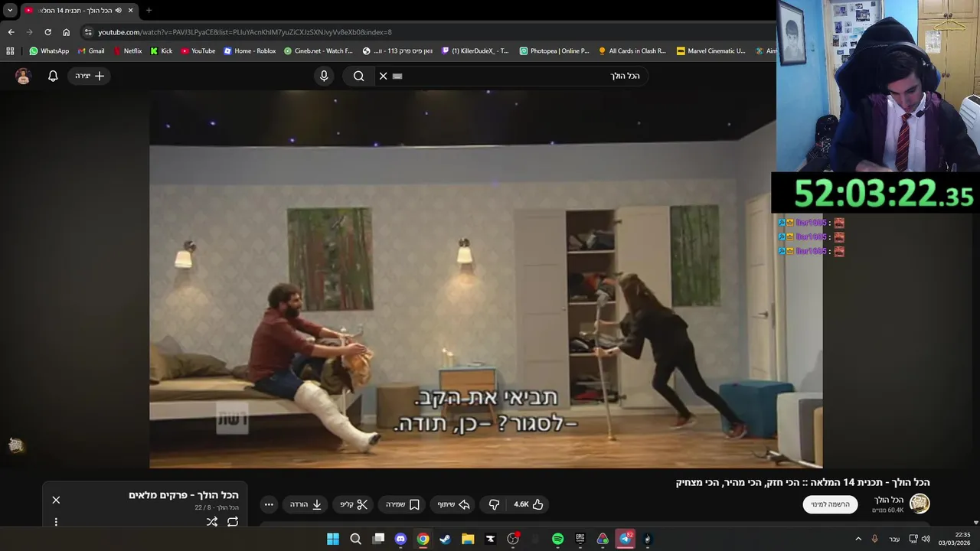The width and height of the screenshot is (980, 551).
Task: Close the הכל הולך YouTube tab
Action: [x=130, y=10]
